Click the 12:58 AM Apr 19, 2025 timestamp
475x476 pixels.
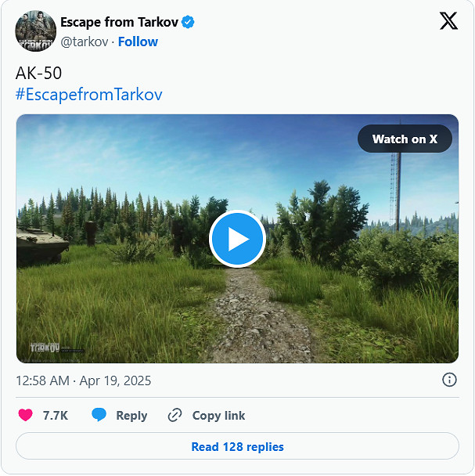84,381
